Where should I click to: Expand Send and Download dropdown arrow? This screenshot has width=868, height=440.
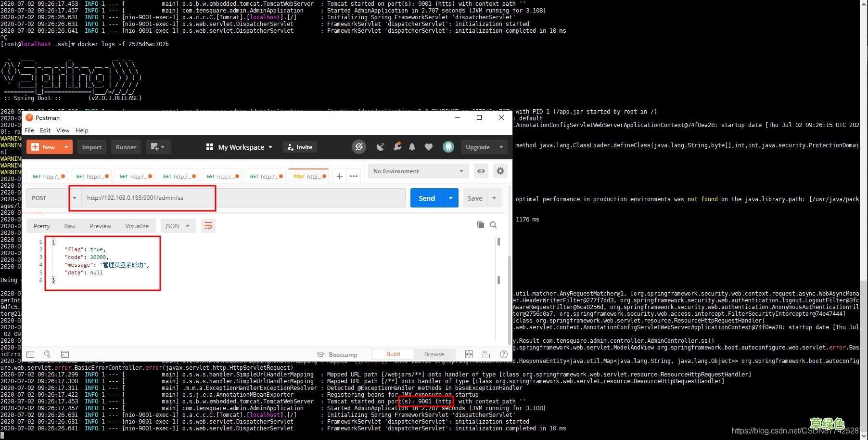click(451, 198)
